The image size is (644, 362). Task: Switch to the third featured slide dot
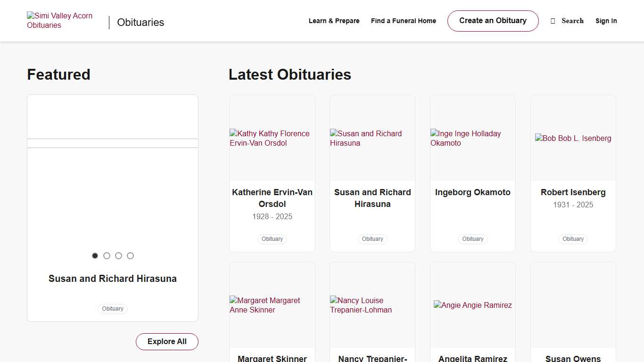pos(118,255)
